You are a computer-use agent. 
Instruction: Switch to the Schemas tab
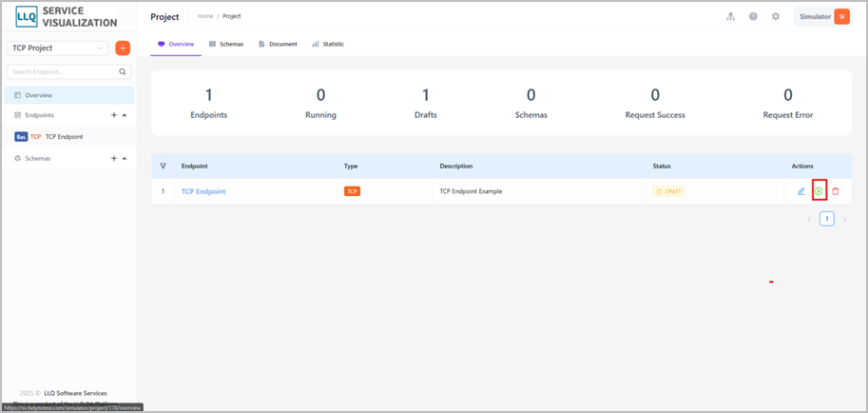[x=226, y=44]
